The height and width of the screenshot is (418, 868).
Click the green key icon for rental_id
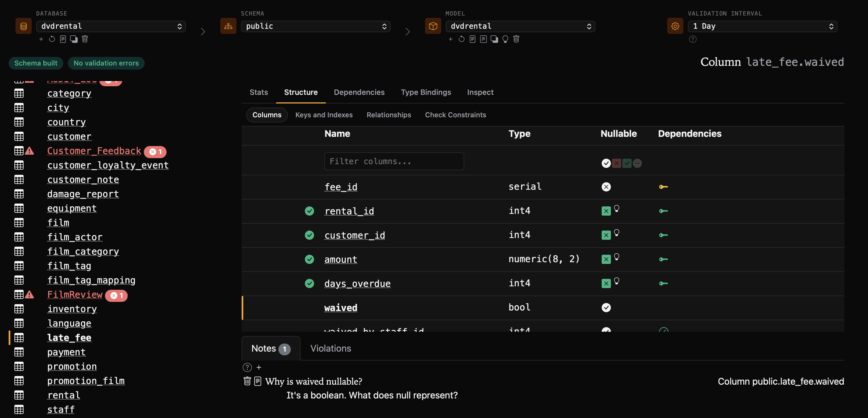pos(664,211)
